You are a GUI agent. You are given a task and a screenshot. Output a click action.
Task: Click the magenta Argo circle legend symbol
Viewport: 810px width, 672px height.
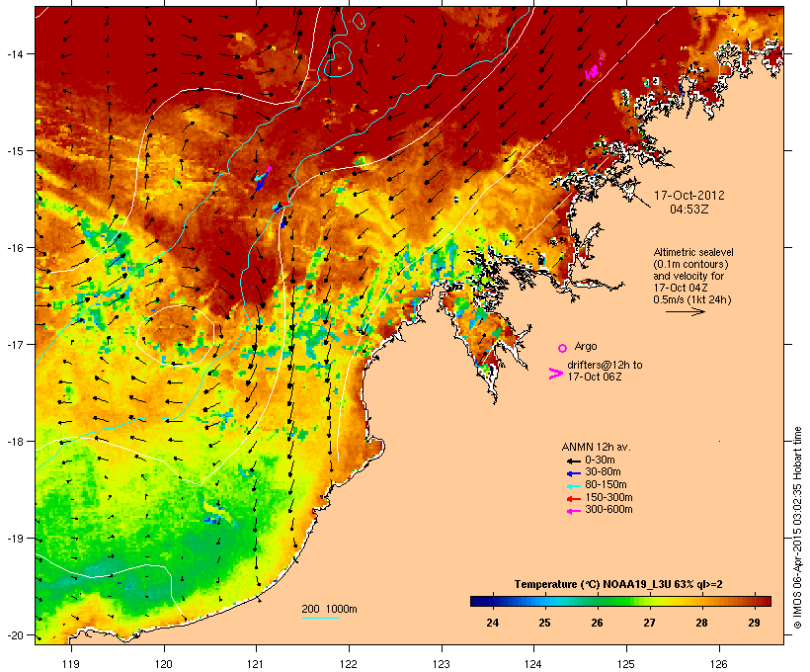click(x=563, y=348)
